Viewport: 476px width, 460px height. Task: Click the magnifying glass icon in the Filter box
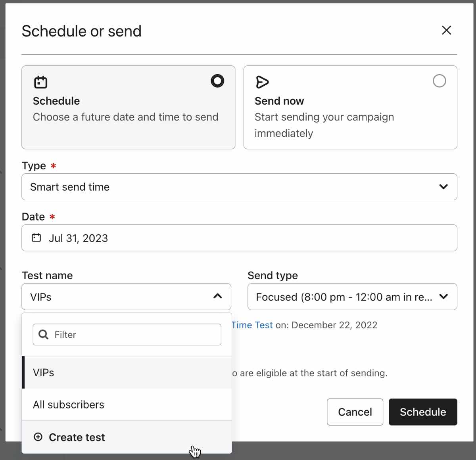click(x=43, y=334)
